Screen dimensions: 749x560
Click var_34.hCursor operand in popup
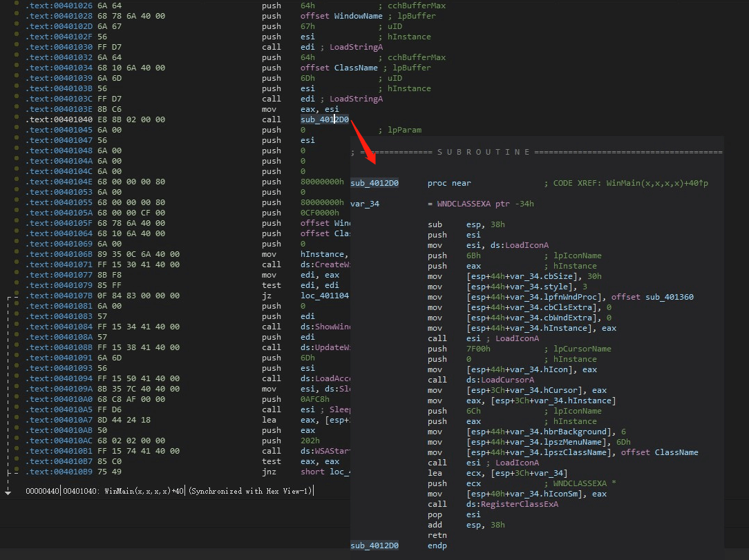[x=524, y=390]
